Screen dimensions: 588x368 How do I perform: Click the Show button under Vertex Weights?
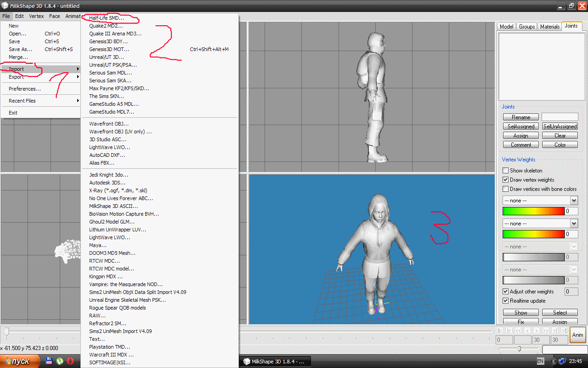(521, 313)
